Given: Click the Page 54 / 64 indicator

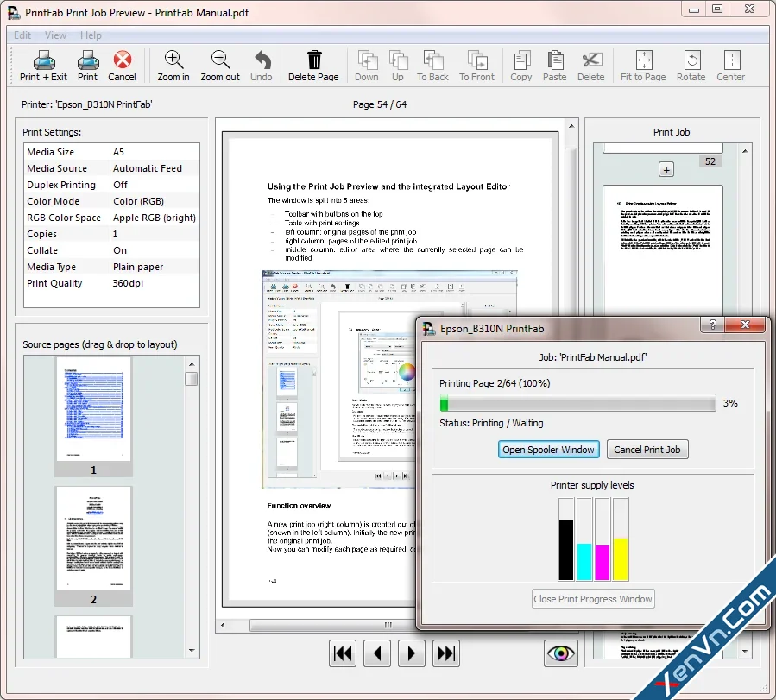Looking at the screenshot, I should [x=380, y=104].
